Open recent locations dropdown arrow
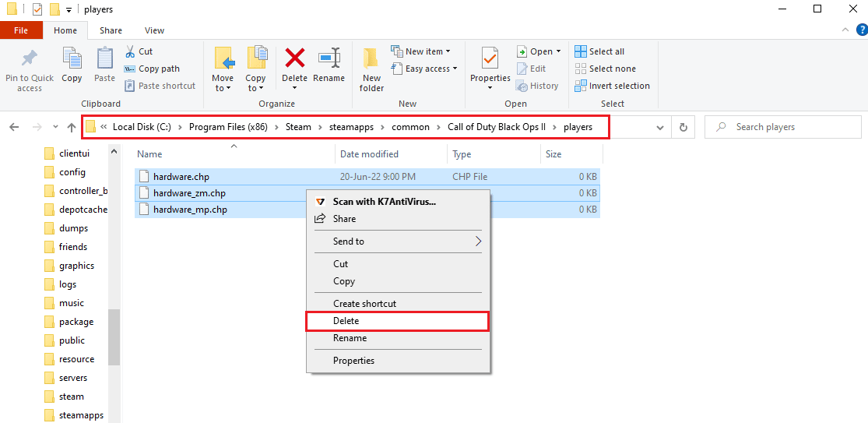The width and height of the screenshot is (868, 423). [55, 127]
